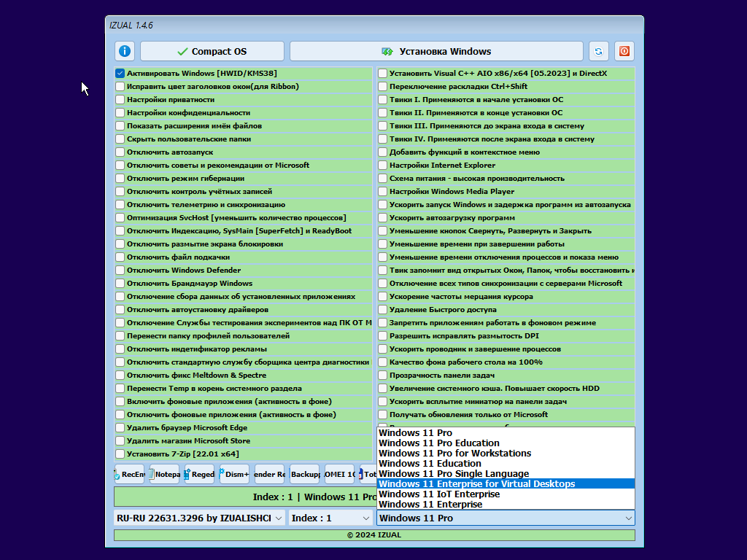This screenshot has height=560, width=747.
Task: Click the refresh arrows icon button
Action: point(598,51)
